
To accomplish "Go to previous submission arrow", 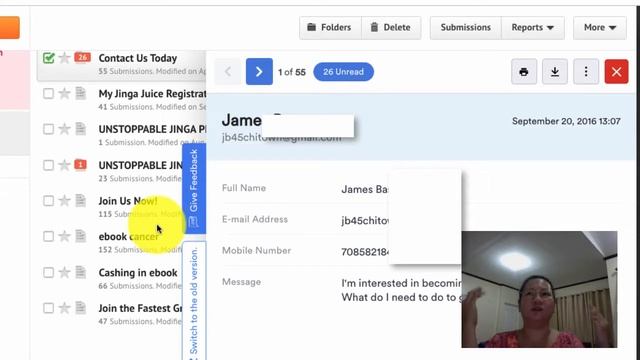I will 228,72.
